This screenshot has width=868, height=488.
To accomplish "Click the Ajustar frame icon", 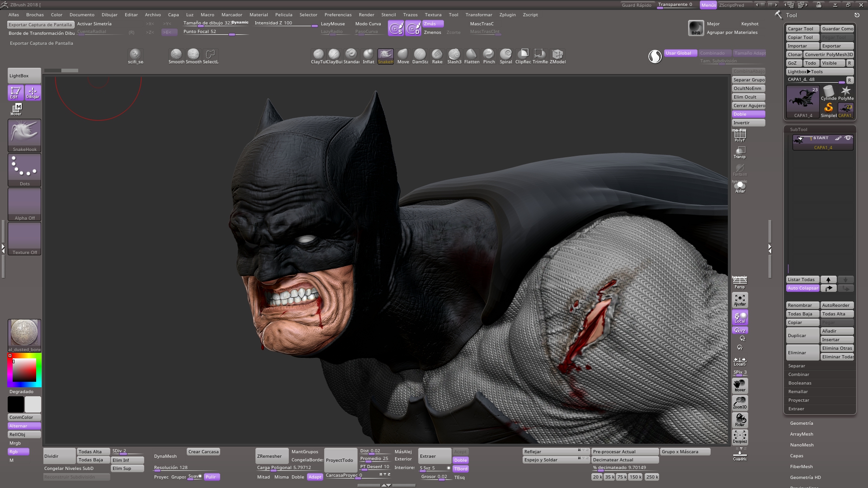I will click(x=740, y=300).
